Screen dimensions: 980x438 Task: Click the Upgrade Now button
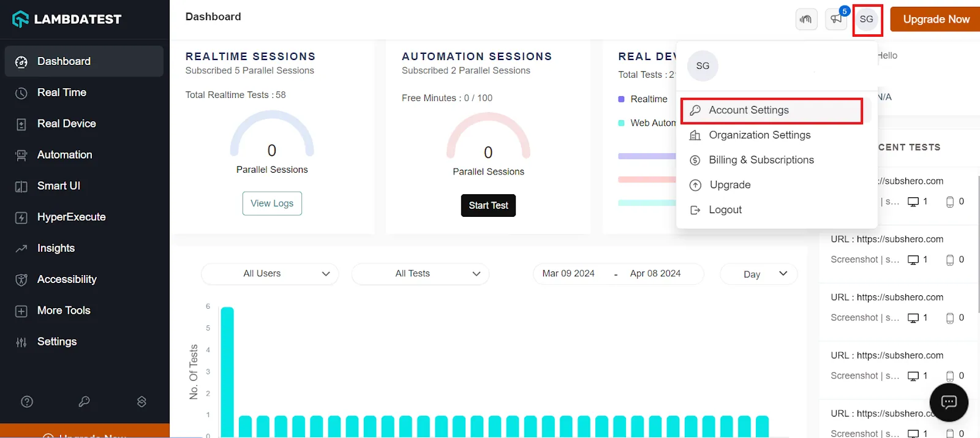(935, 19)
